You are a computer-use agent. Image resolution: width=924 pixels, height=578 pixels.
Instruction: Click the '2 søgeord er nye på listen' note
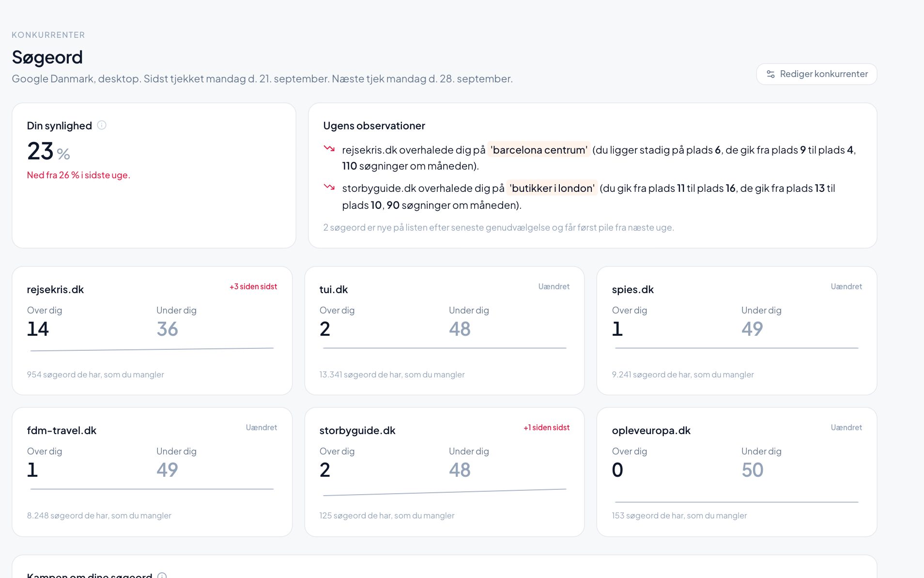pyautogui.click(x=498, y=227)
